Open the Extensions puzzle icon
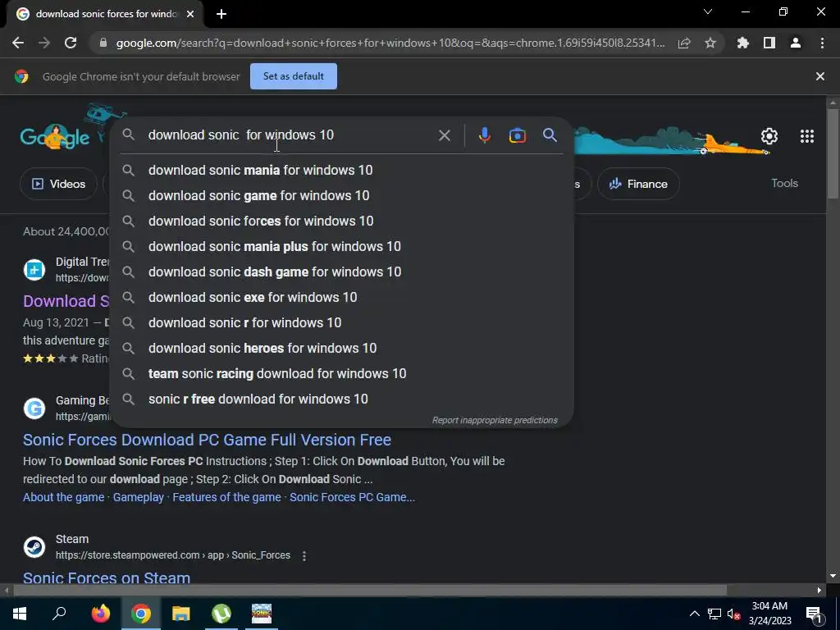The image size is (840, 630). point(743,43)
